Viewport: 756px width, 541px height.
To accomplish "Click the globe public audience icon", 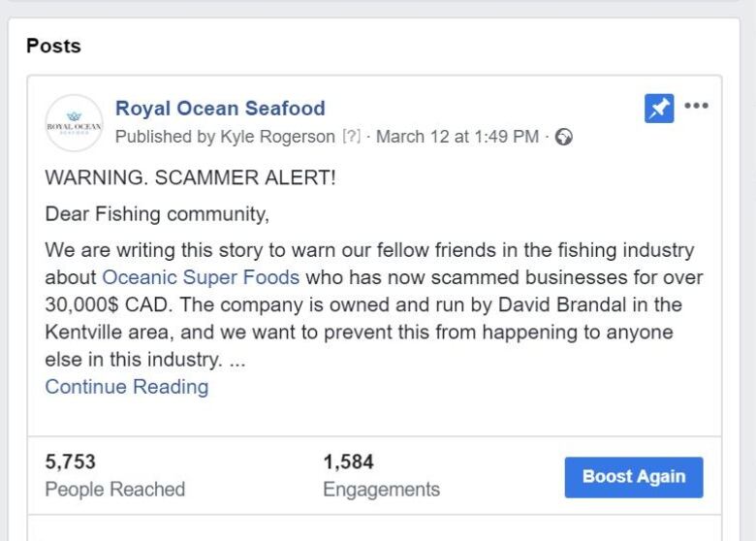I will [x=564, y=137].
